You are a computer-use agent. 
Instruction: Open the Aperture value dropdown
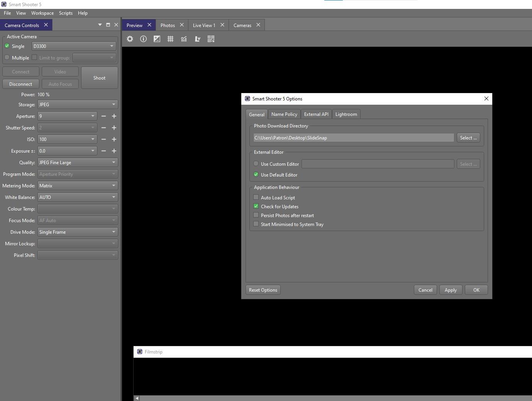click(x=67, y=116)
